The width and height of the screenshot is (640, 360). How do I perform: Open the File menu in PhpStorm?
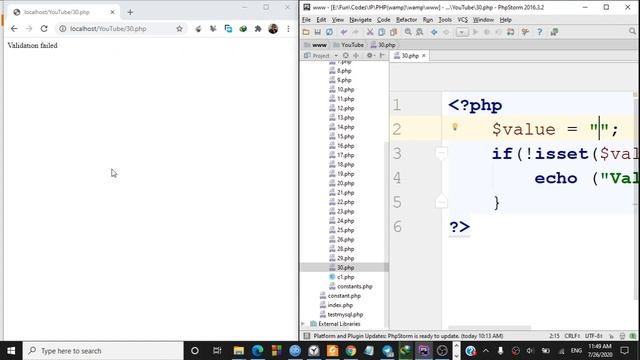[x=306, y=20]
